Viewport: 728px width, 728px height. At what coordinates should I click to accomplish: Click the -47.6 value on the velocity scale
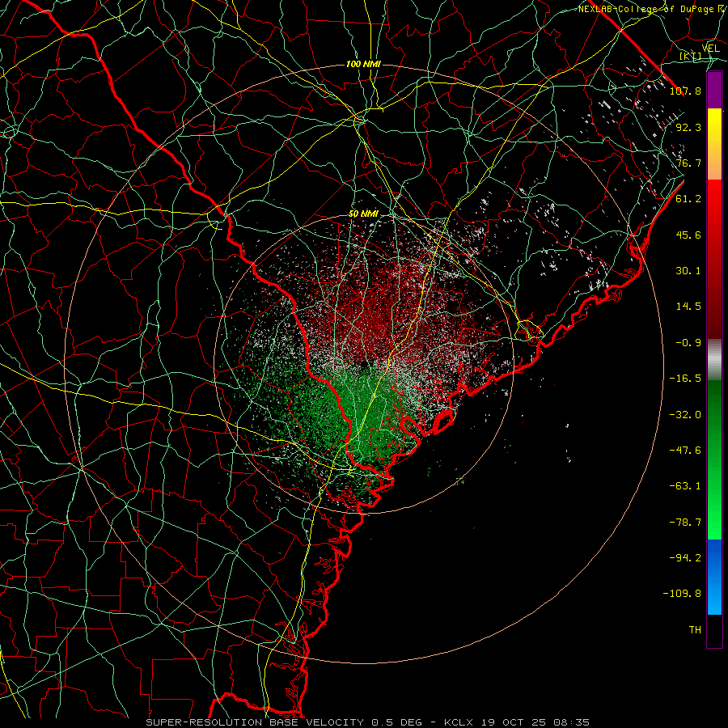685,451
